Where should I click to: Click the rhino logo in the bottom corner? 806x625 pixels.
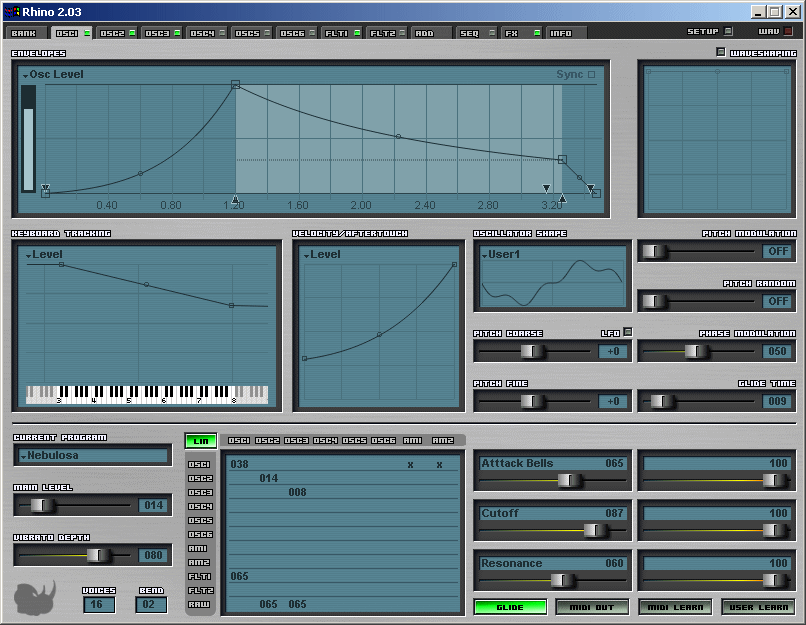coord(35,598)
